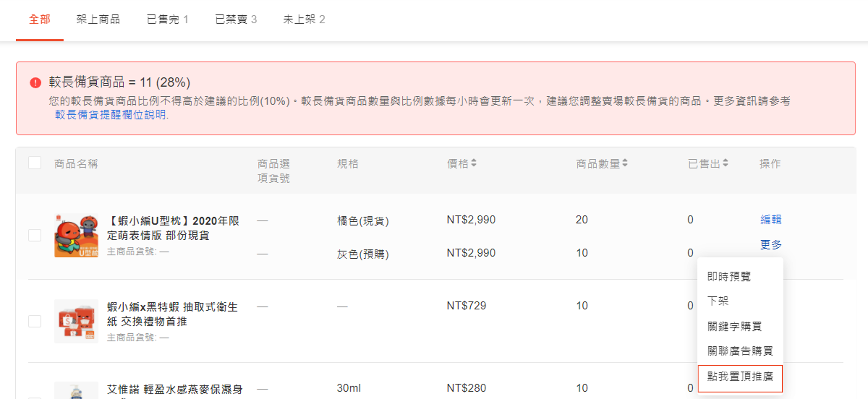868x399 pixels.
Task: Sort by 價格 column arrows
Action: 474,163
